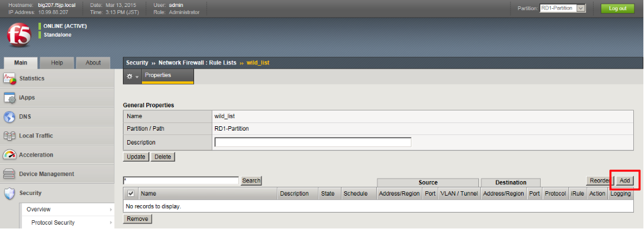Viewport: 644px width, 231px height.
Task: Click the Remove button
Action: point(137,219)
